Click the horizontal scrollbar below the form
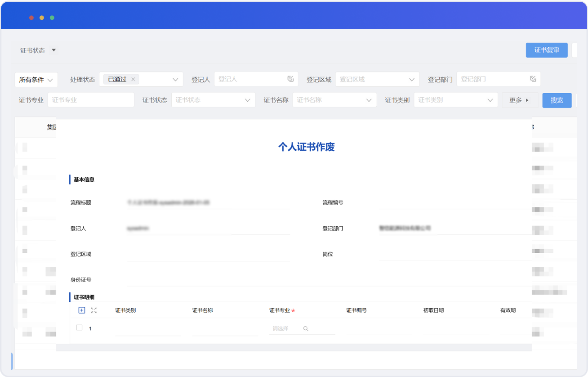 pos(294,347)
